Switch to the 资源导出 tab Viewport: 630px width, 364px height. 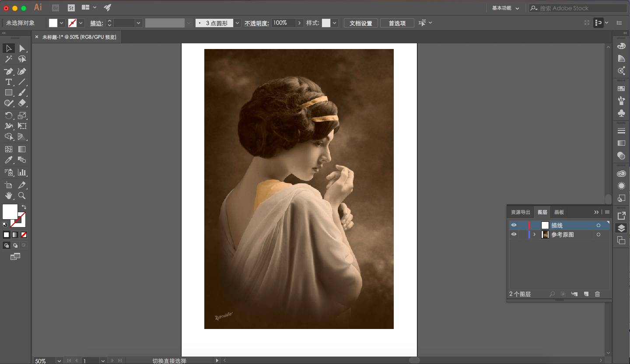(520, 212)
